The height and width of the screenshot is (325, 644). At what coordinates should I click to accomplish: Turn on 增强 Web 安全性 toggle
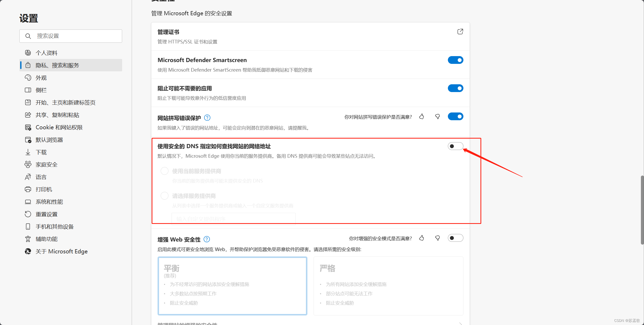pyautogui.click(x=455, y=238)
